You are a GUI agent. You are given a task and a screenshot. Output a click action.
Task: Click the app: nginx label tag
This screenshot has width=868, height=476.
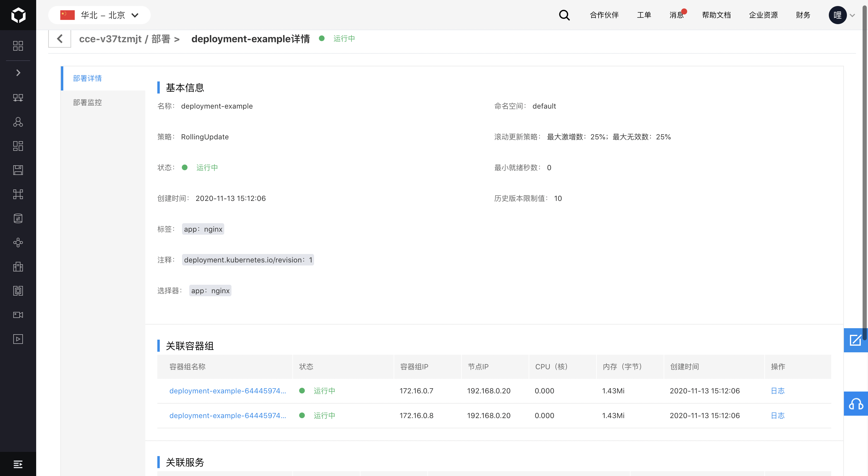(203, 229)
